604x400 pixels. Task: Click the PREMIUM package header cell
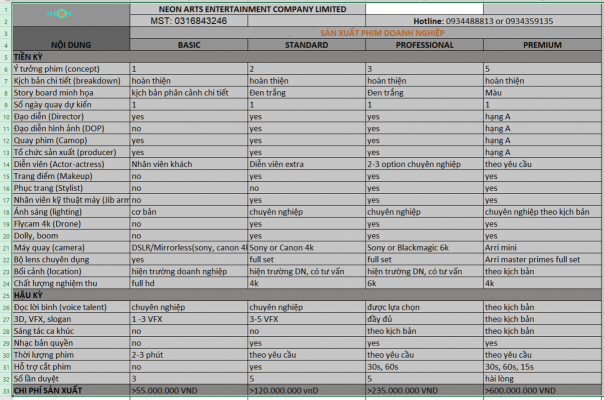coord(542,46)
